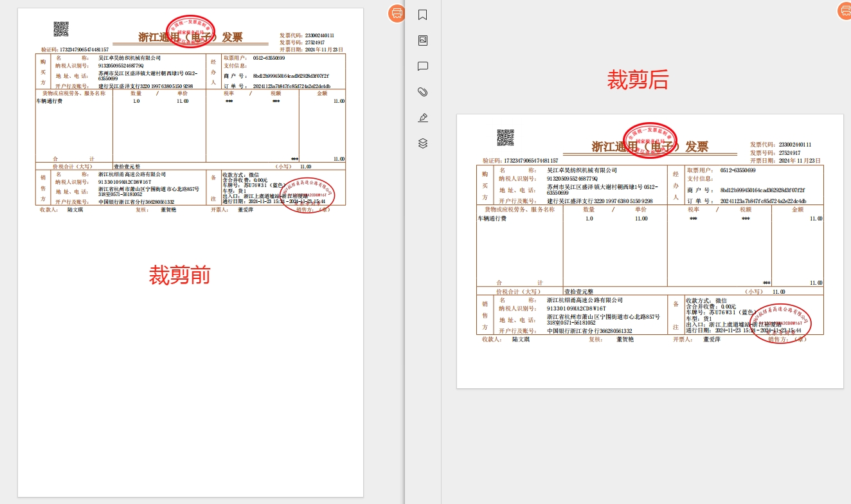This screenshot has width=851, height=504.
Task: Click payee name 陆文琪 on the 裁剪后 page
Action: click(523, 339)
